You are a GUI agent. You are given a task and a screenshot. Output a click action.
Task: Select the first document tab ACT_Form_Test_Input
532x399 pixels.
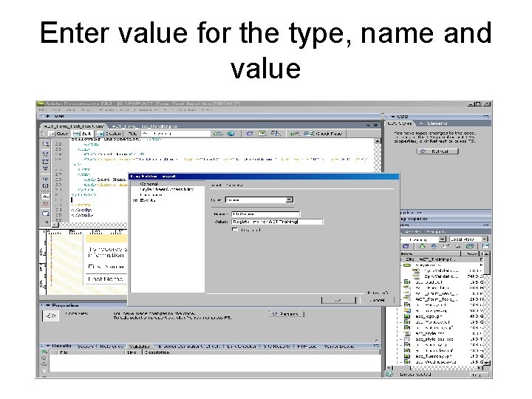coord(74,126)
